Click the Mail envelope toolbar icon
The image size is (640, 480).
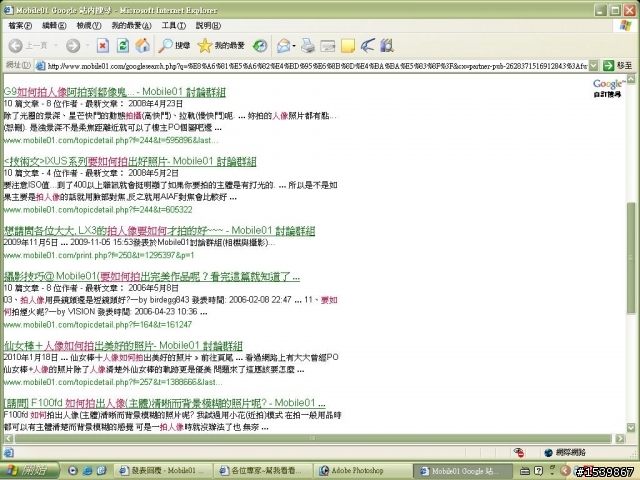[x=283, y=46]
